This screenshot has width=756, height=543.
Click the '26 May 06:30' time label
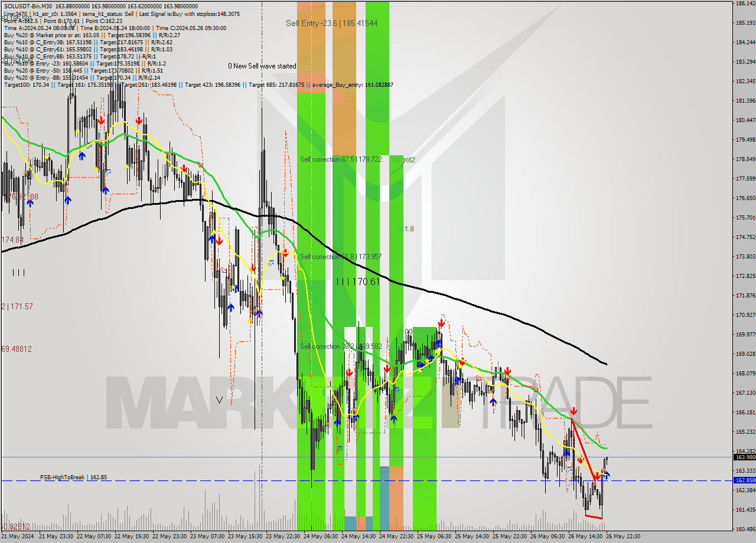[x=548, y=537]
